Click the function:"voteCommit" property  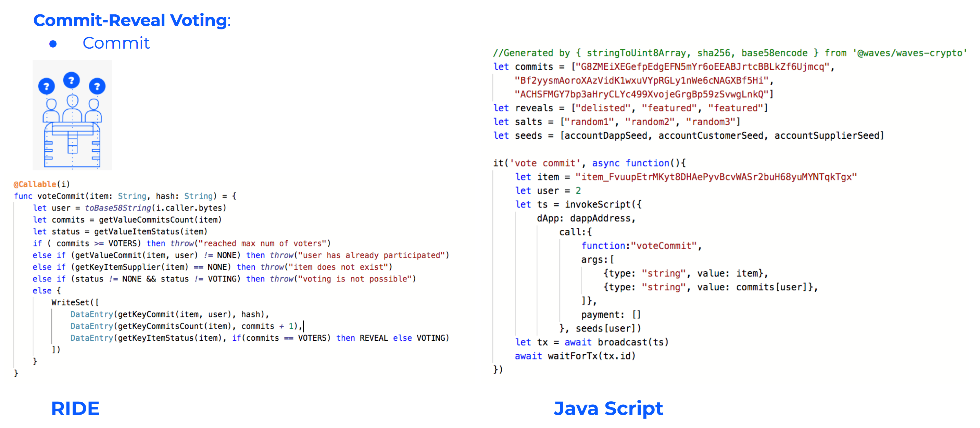click(x=641, y=246)
